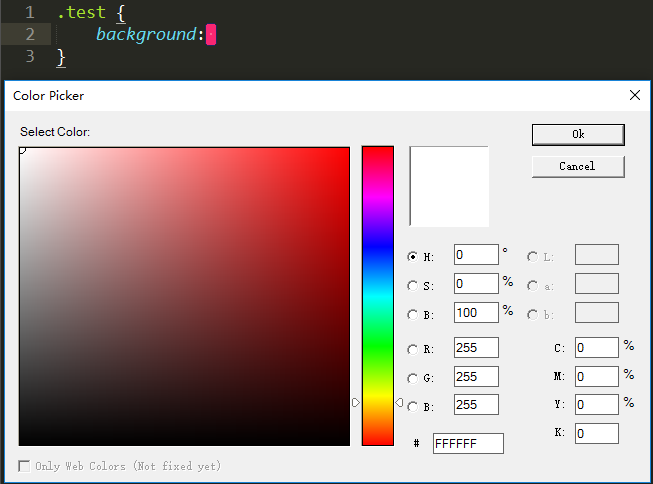The height and width of the screenshot is (484, 653).
Task: Click the Cancel button
Action: click(x=578, y=166)
